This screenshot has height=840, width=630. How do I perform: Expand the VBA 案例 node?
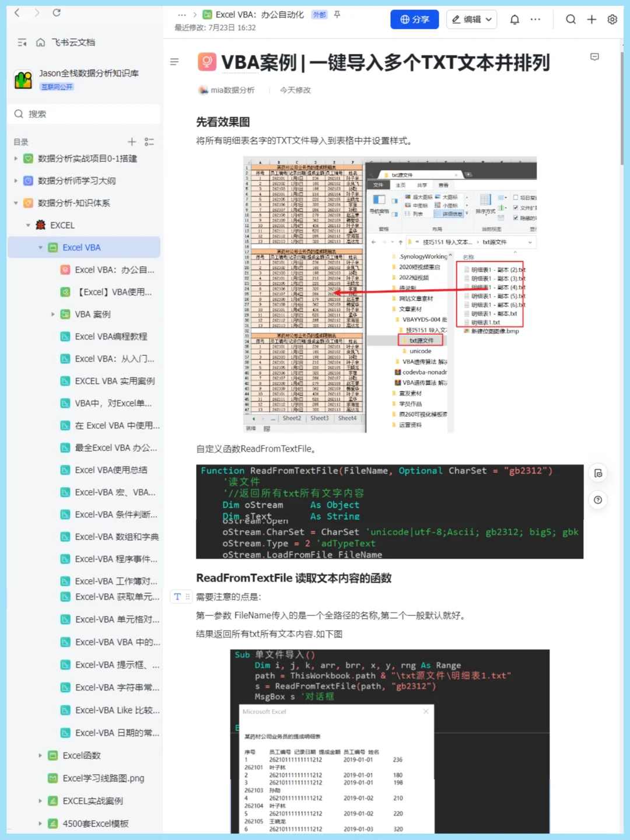53,314
